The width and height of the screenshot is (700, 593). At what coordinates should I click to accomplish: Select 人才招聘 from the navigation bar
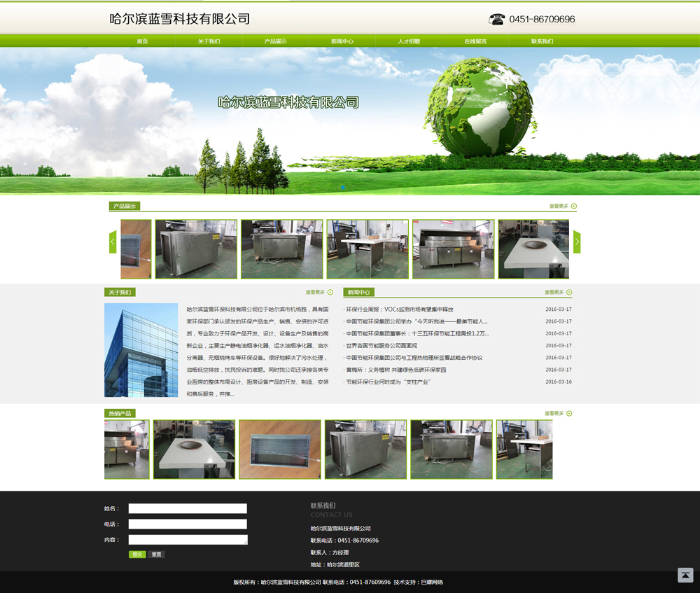pyautogui.click(x=409, y=42)
